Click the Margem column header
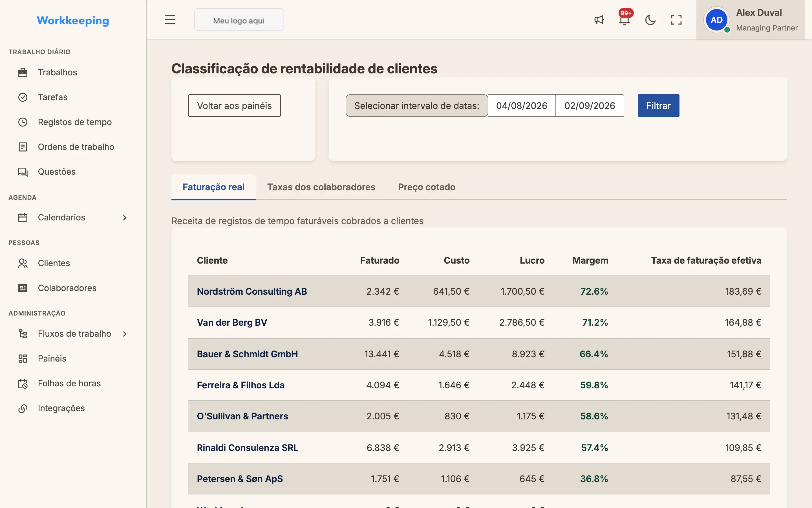 click(590, 260)
